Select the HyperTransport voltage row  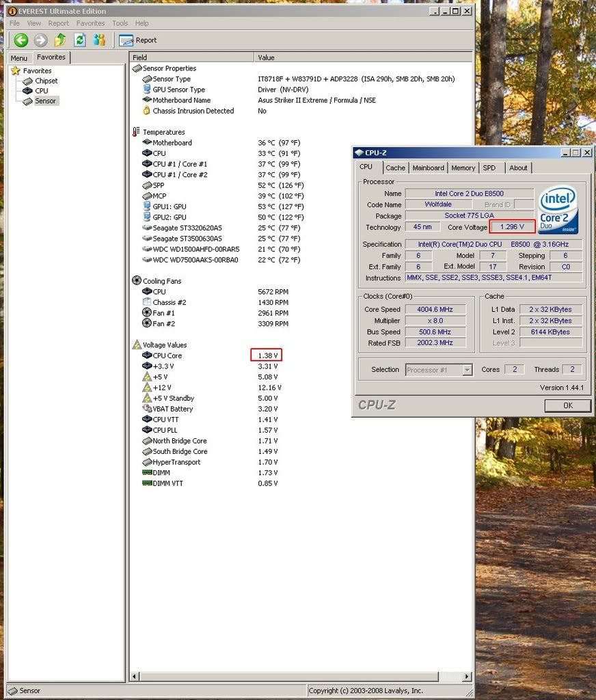[301, 462]
